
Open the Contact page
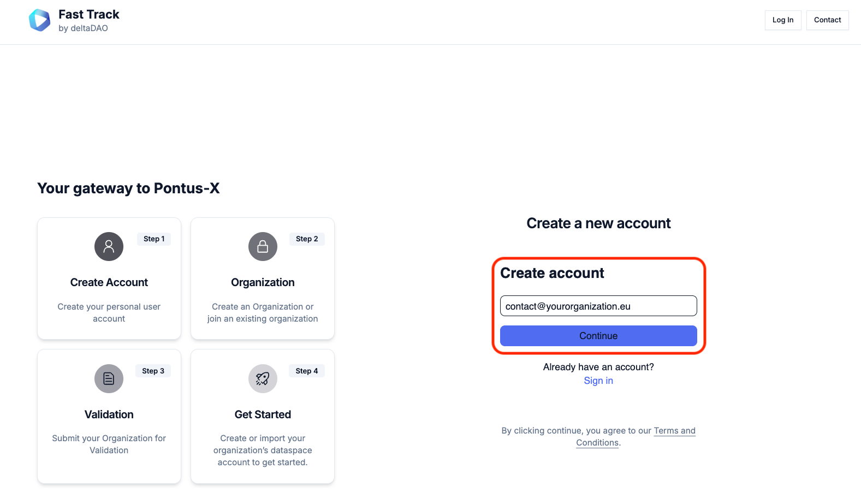pyautogui.click(x=827, y=20)
